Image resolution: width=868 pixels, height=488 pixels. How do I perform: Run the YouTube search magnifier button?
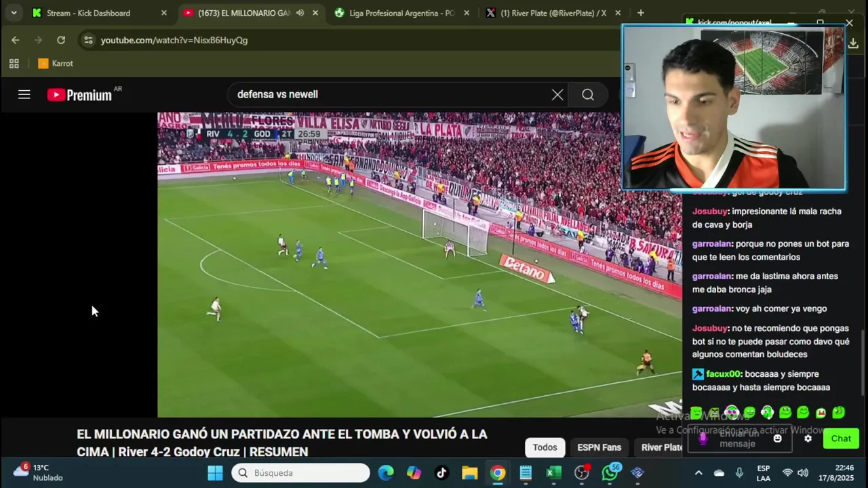coord(588,95)
